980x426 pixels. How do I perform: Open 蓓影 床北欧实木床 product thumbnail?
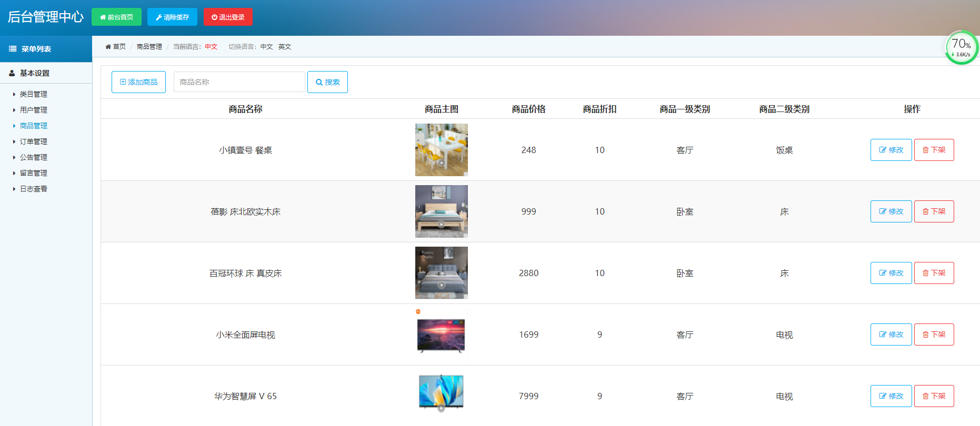pos(441,211)
